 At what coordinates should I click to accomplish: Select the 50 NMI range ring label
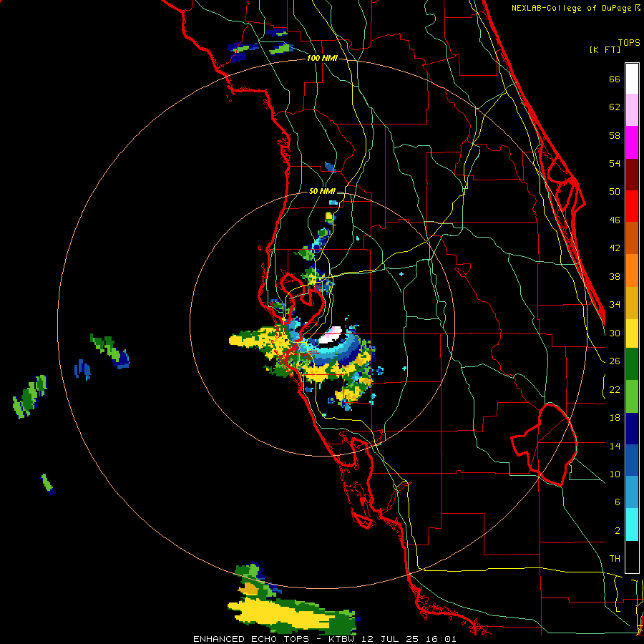point(322,191)
